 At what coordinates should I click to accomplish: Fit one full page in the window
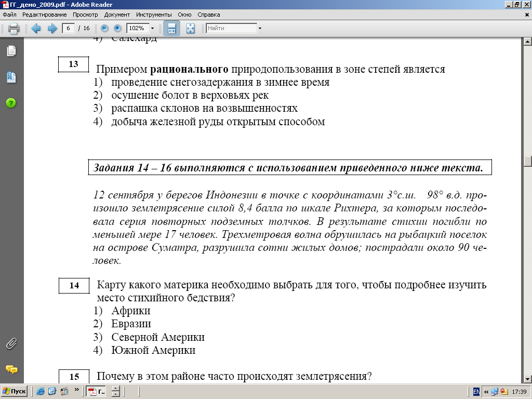click(190, 28)
